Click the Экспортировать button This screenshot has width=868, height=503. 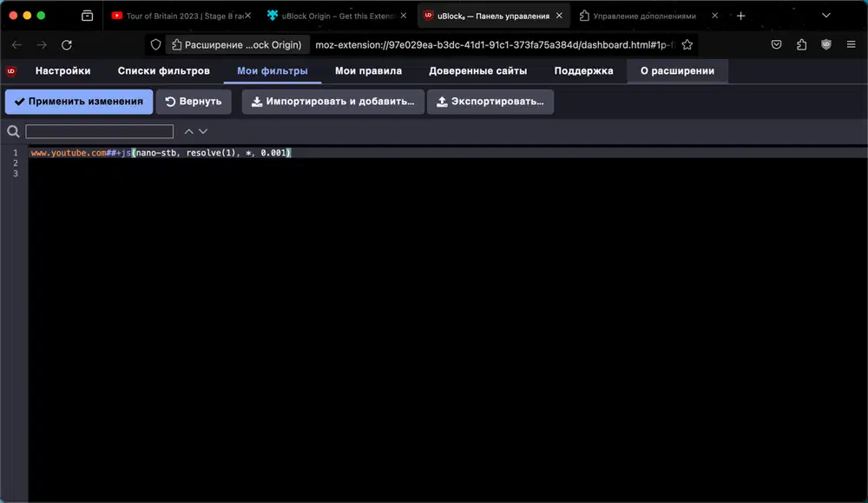490,102
